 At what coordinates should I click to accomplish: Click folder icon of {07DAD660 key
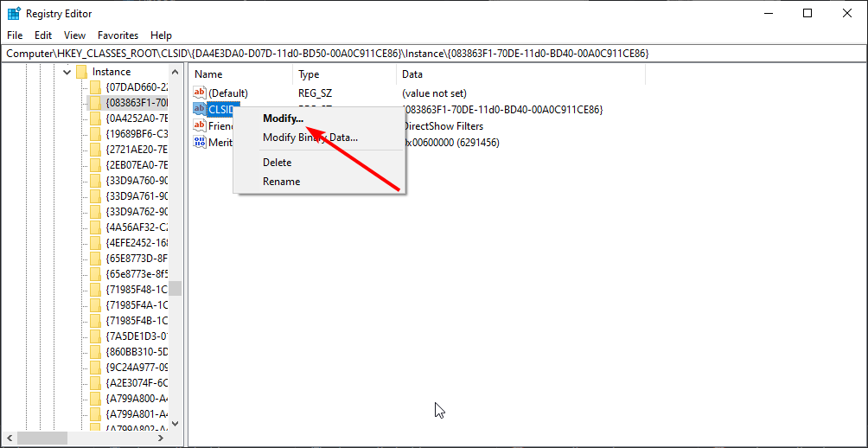point(95,87)
